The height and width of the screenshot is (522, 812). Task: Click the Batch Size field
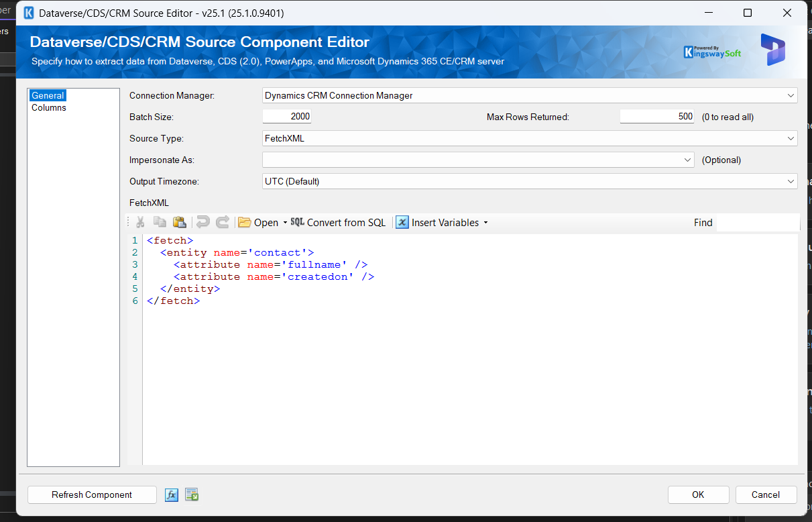click(x=287, y=117)
